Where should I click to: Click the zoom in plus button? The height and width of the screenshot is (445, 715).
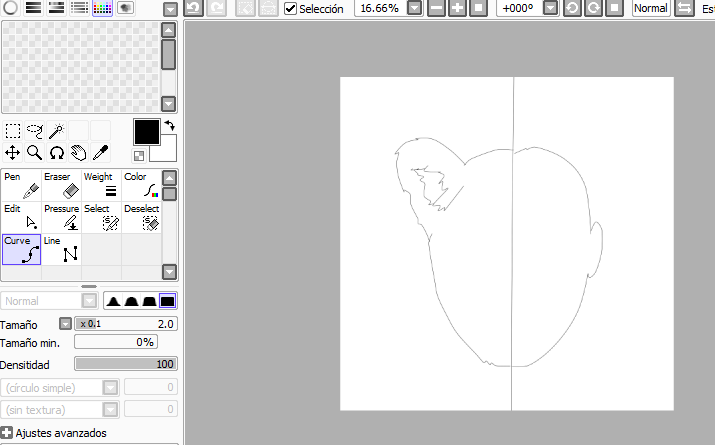pos(457,8)
